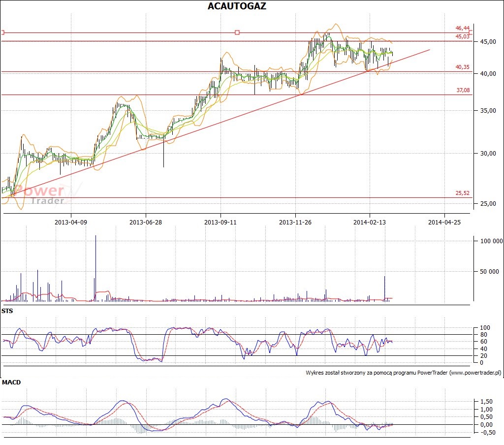Click the ACAUTOGAZ chart title
The height and width of the screenshot is (445, 504).
point(237,6)
